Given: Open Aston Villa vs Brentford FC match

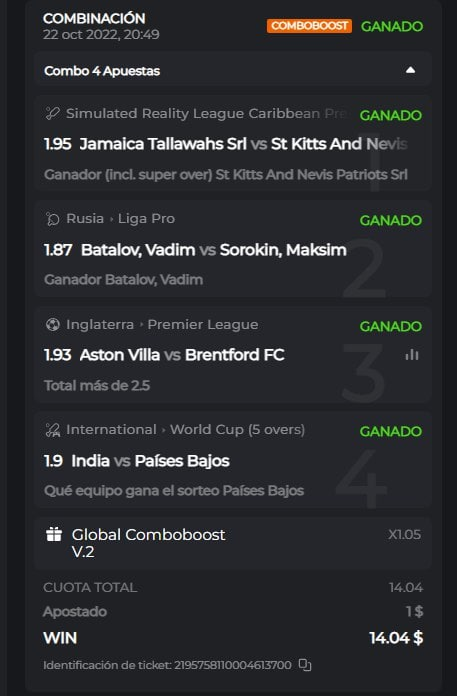Looking at the screenshot, I should point(182,355).
